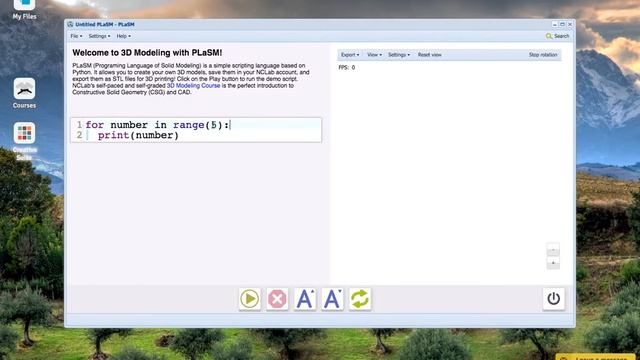640x360 pixels.
Task: Click the Leave a message tab
Action: coord(597,357)
